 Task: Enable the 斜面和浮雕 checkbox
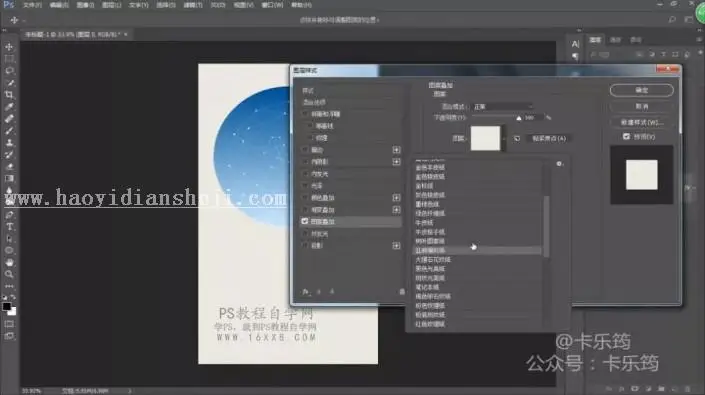(x=305, y=114)
